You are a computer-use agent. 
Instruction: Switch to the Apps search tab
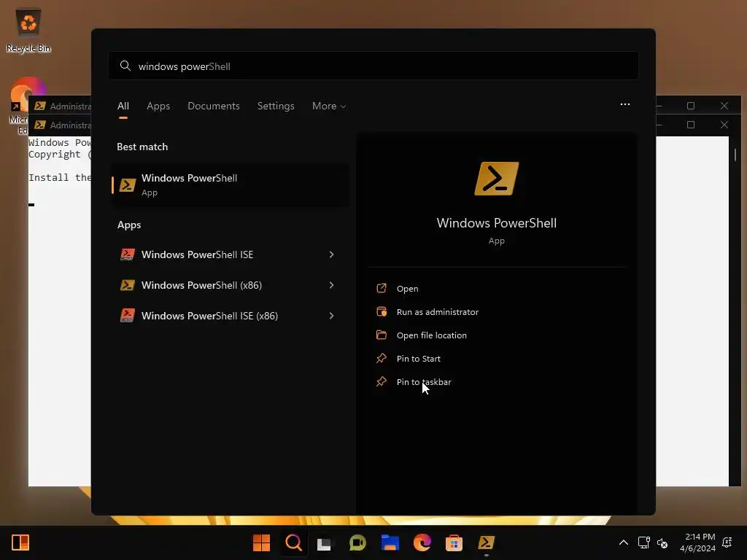pyautogui.click(x=158, y=106)
